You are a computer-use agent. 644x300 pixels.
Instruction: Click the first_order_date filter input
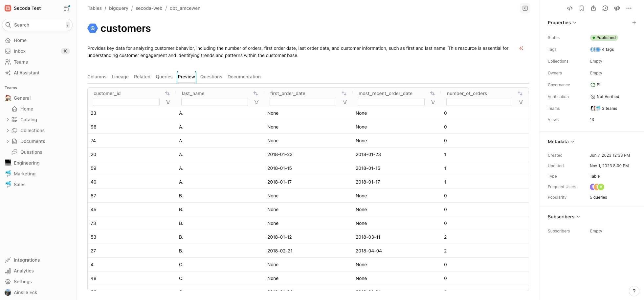click(x=302, y=102)
